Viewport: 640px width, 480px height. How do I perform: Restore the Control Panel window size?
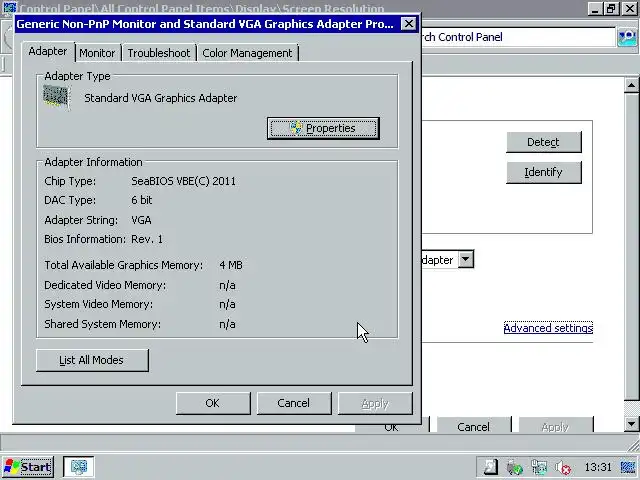(611, 8)
